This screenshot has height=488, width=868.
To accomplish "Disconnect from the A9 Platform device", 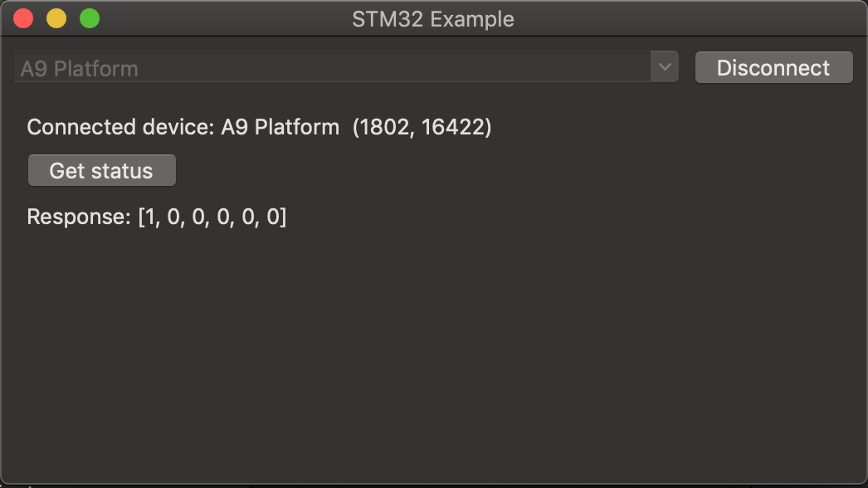I will [773, 67].
